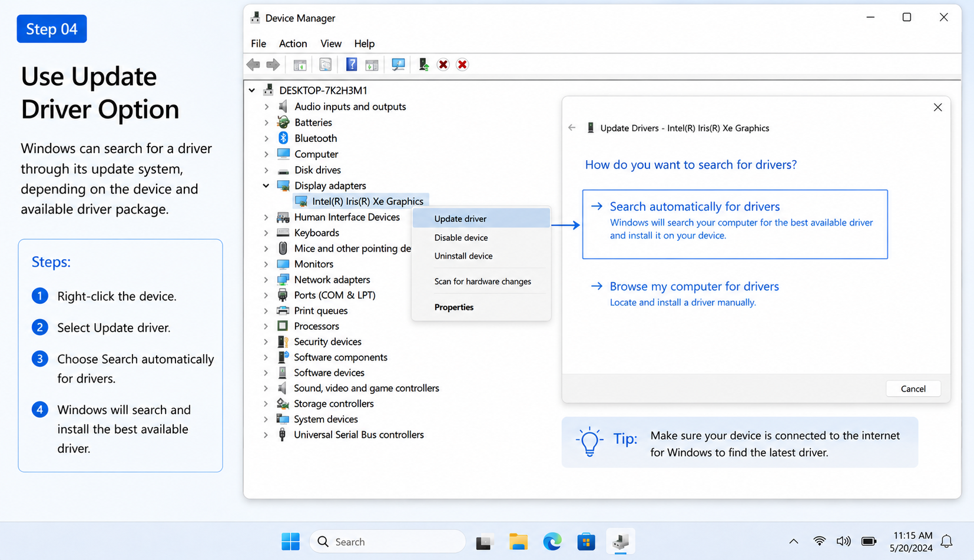Choose Disable device in context menu
The width and height of the screenshot is (974, 560).
pyautogui.click(x=481, y=237)
